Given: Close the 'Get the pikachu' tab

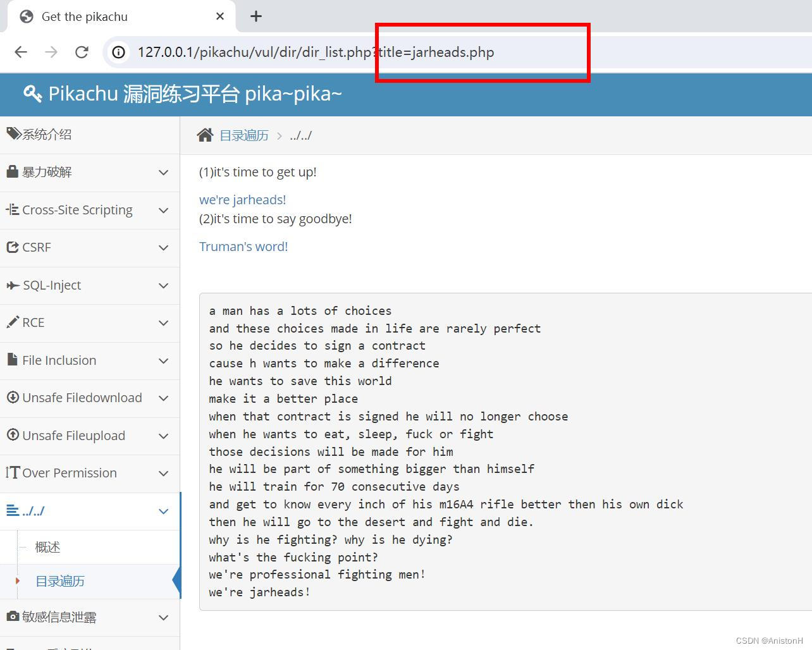Looking at the screenshot, I should [x=220, y=16].
